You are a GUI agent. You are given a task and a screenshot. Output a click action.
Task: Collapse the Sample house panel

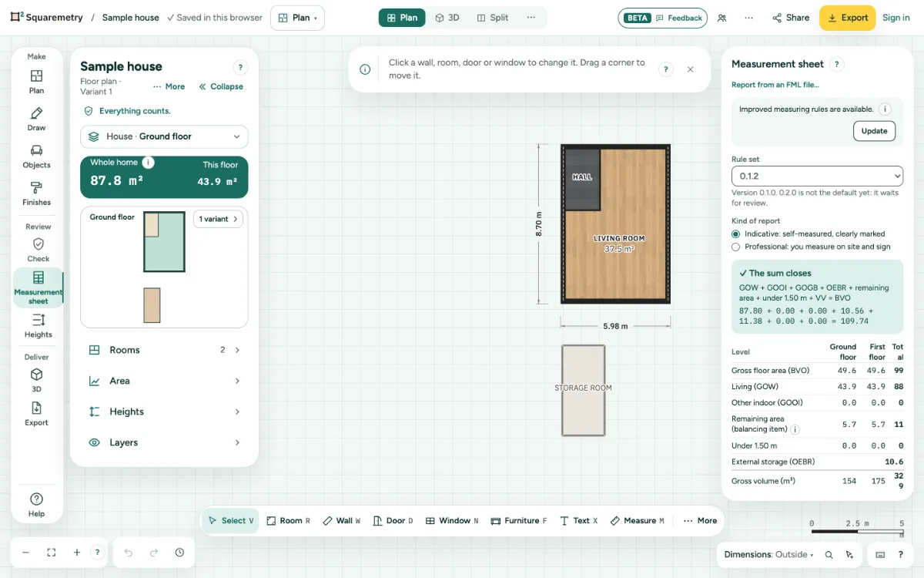[x=221, y=86]
